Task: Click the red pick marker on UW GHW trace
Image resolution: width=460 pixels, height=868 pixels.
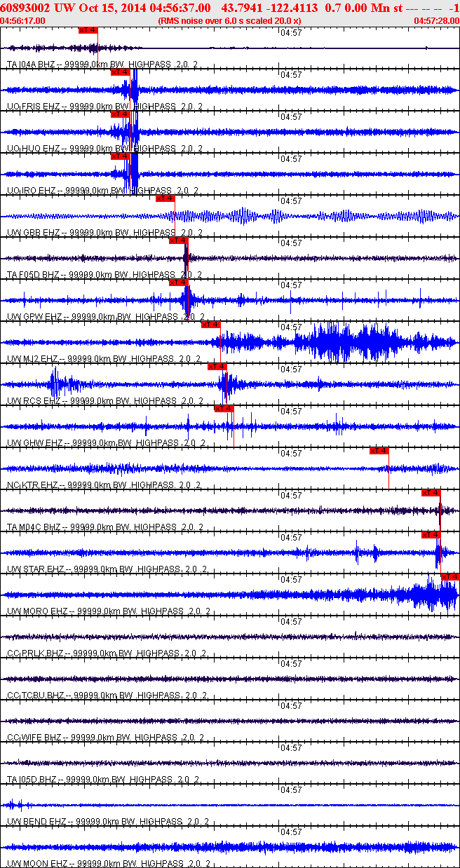Action: point(224,409)
